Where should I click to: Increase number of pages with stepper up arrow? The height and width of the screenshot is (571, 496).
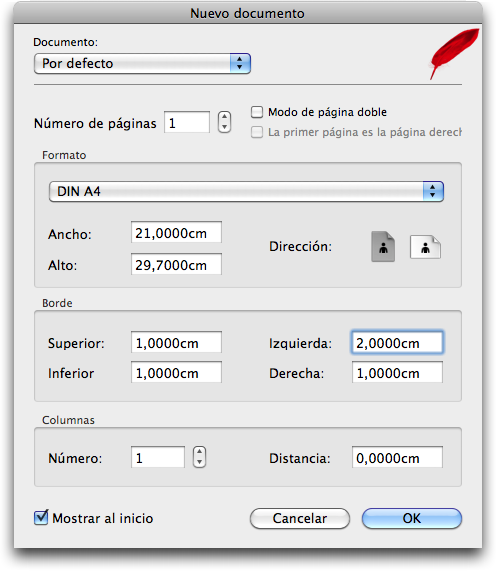224,117
